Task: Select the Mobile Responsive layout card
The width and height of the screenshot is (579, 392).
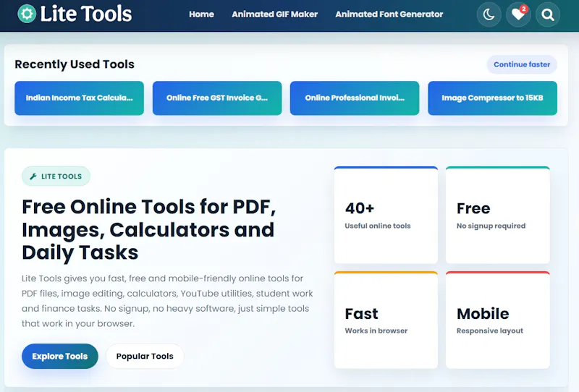Action: pyautogui.click(x=498, y=320)
